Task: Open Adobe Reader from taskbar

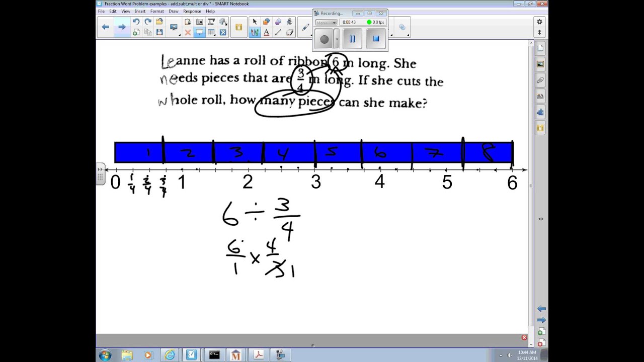Action: 259,355
